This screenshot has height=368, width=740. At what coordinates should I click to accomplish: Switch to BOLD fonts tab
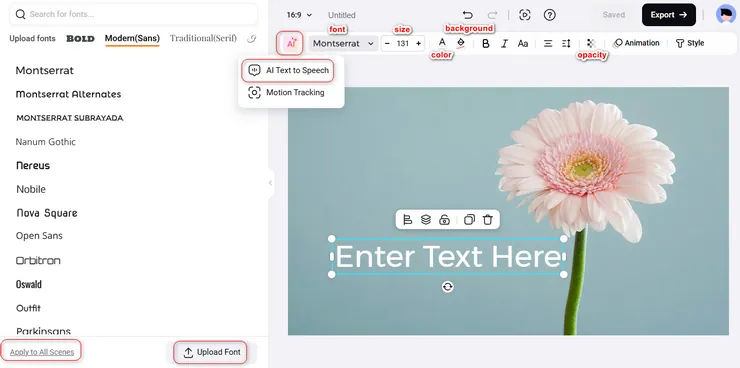click(80, 38)
